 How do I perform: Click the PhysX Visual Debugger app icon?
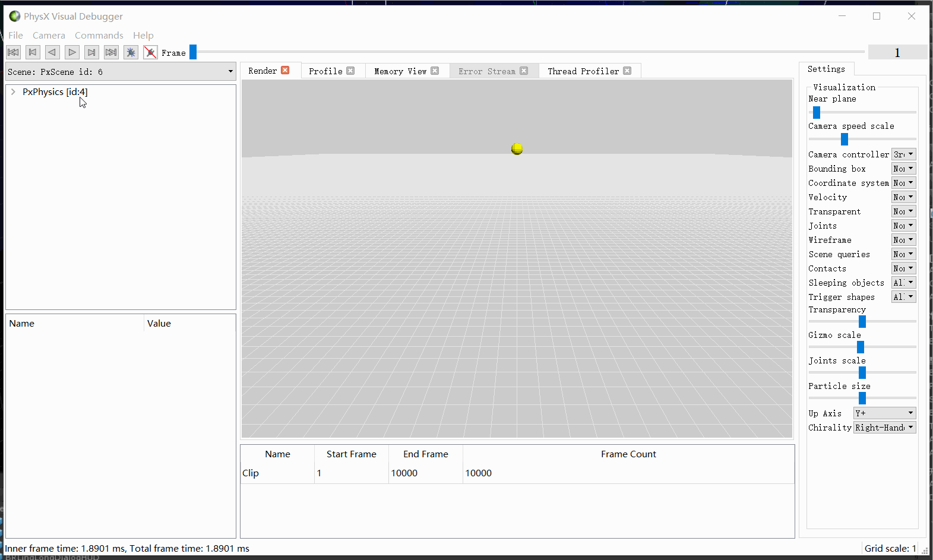15,16
